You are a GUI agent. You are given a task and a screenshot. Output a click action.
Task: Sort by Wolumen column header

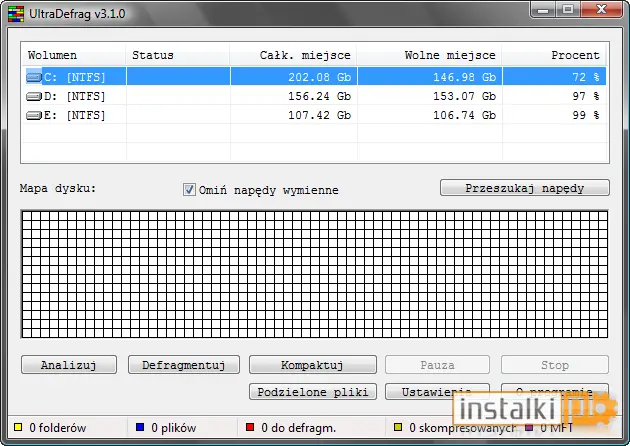pyautogui.click(x=74, y=55)
